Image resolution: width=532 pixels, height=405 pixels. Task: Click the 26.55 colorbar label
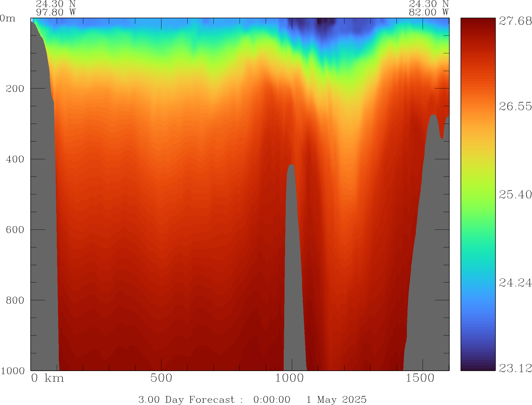point(515,106)
